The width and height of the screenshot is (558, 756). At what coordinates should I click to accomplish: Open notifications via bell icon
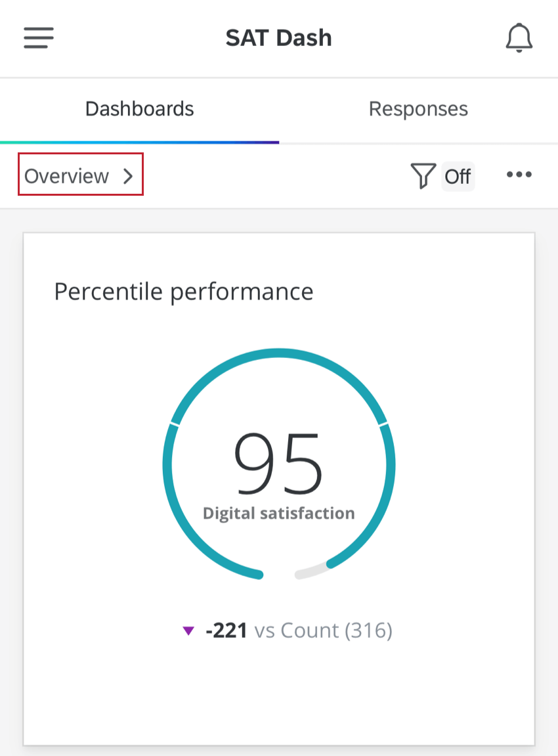point(519,37)
